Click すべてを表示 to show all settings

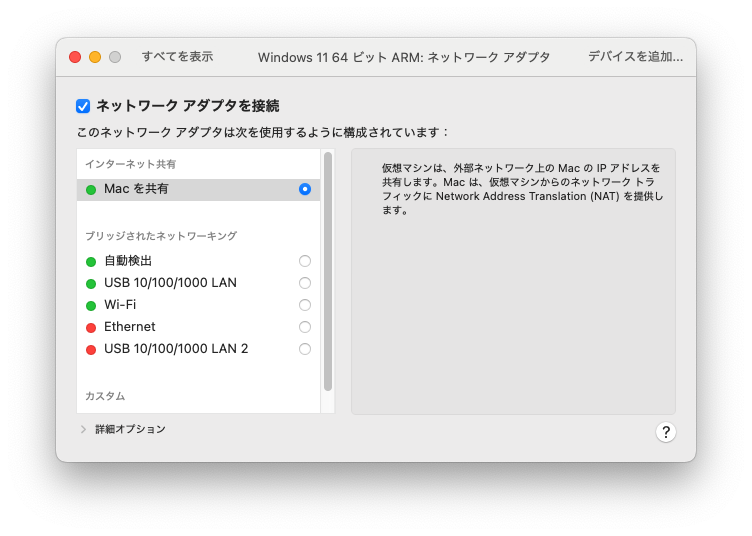[x=177, y=57]
